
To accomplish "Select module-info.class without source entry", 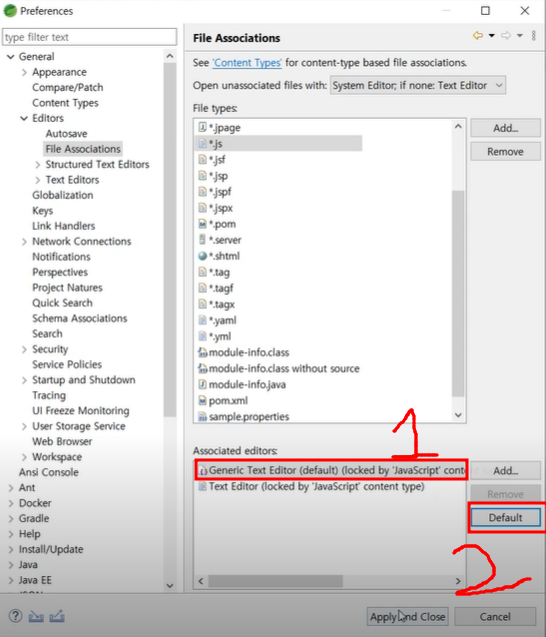I will tap(284, 368).
